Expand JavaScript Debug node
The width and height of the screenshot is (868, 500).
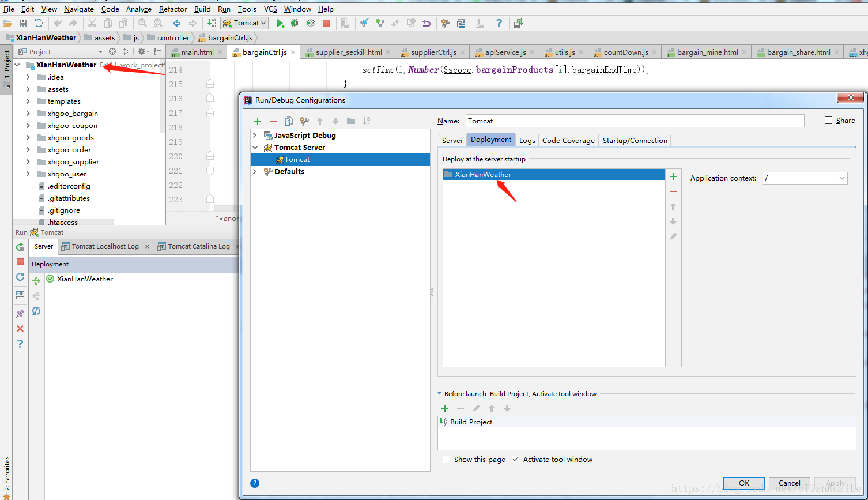pos(255,135)
